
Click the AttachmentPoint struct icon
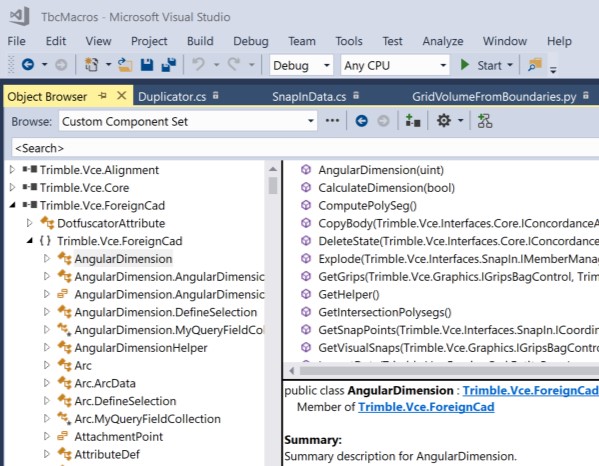(x=62, y=436)
